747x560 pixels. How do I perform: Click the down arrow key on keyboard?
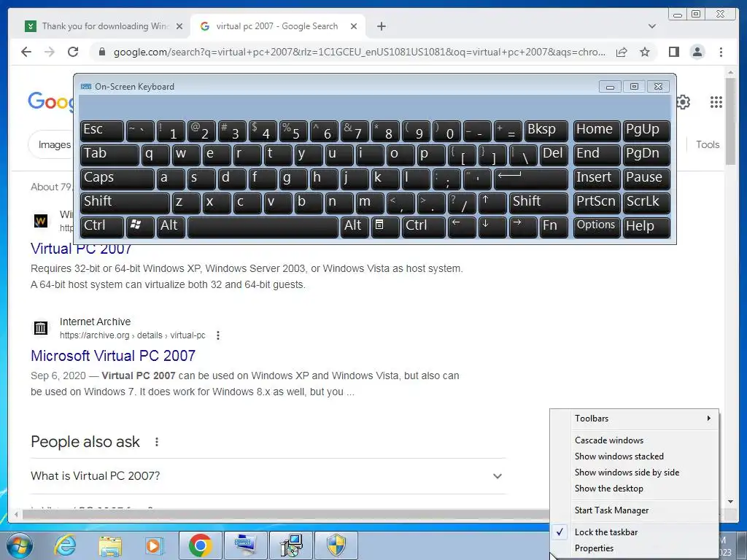pos(492,227)
